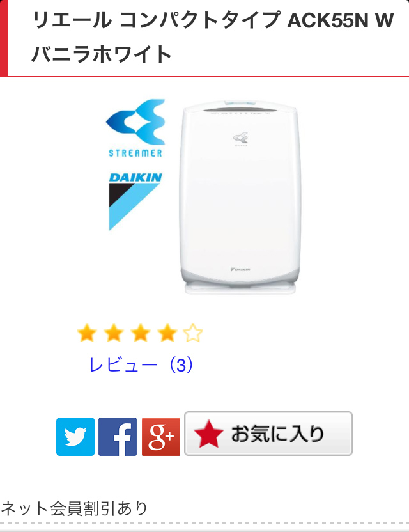The height and width of the screenshot is (532, 409).
Task: Click the red star in favorites button
Action: coord(208,434)
